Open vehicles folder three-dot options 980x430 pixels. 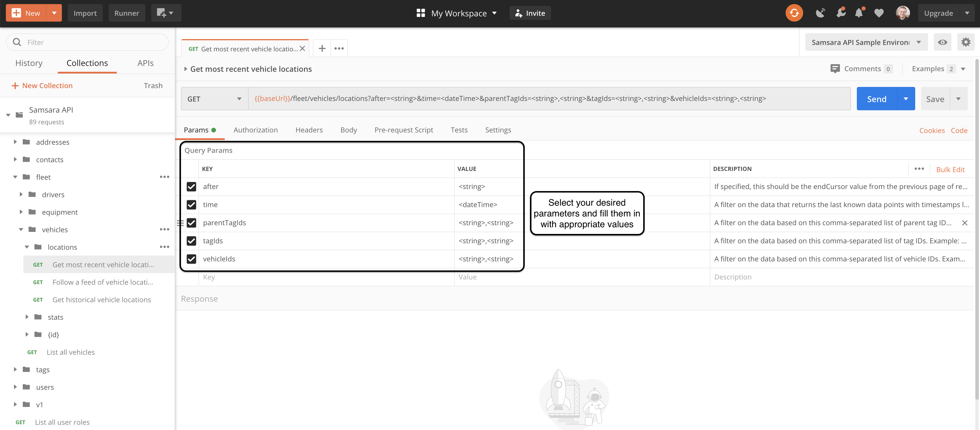(x=164, y=229)
